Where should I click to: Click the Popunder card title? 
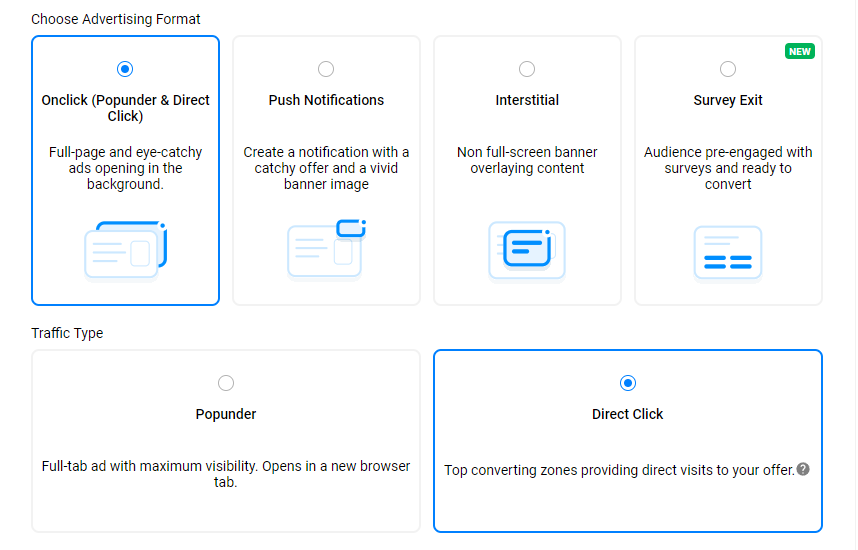(x=226, y=414)
